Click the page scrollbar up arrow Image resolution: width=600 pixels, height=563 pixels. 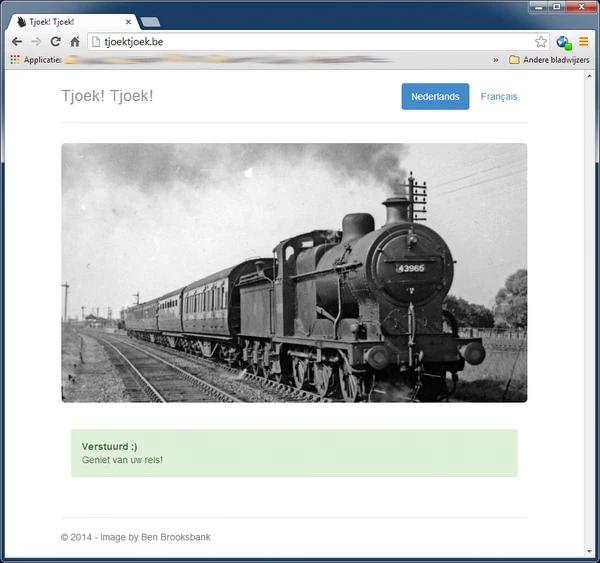(589, 76)
